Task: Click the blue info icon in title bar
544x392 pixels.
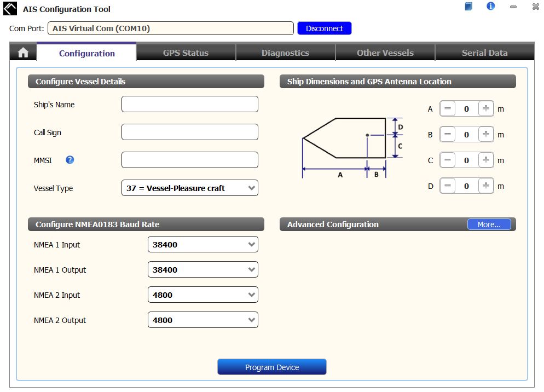Action: (490, 7)
